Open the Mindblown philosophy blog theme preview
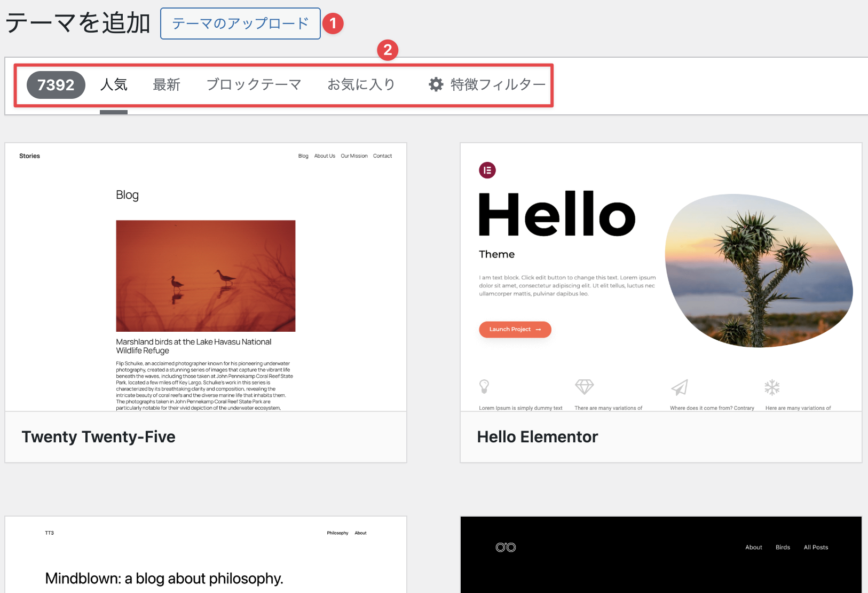This screenshot has height=593, width=868. (206, 556)
